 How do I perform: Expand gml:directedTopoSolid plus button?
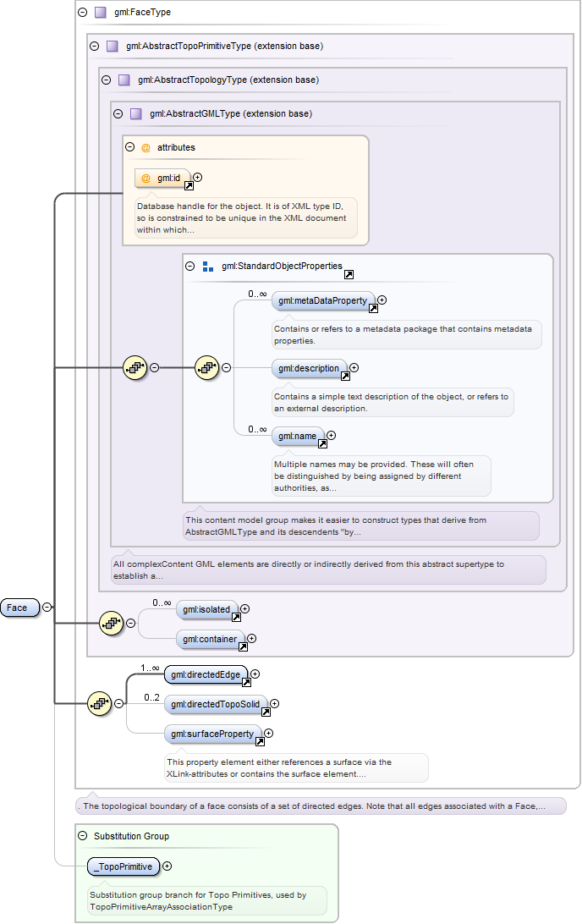tap(275, 704)
